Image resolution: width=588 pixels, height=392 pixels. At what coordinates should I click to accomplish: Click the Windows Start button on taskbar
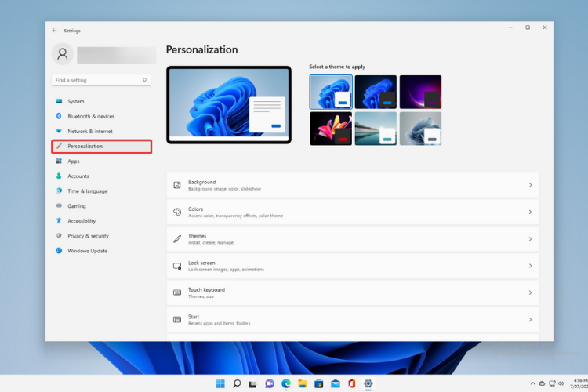click(220, 383)
